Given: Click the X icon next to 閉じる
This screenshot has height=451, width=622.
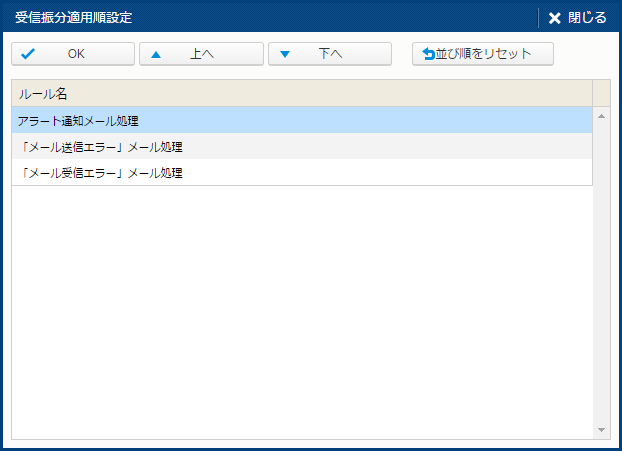Looking at the screenshot, I should pos(555,18).
